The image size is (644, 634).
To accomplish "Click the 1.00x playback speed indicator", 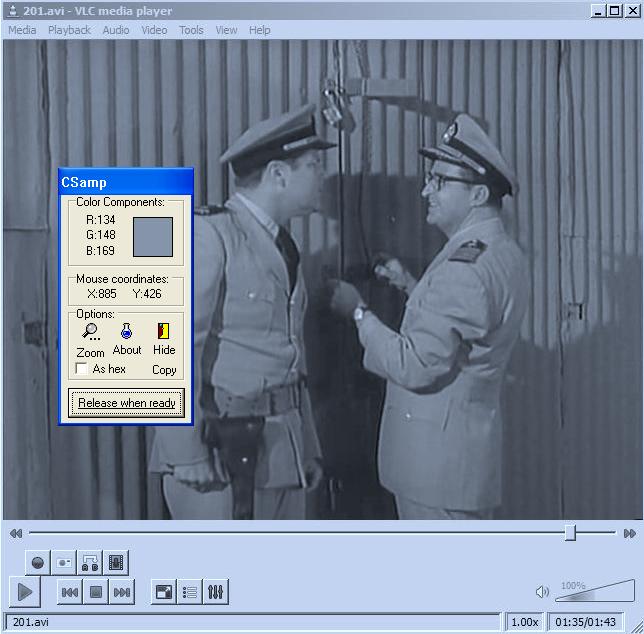I will 524,622.
